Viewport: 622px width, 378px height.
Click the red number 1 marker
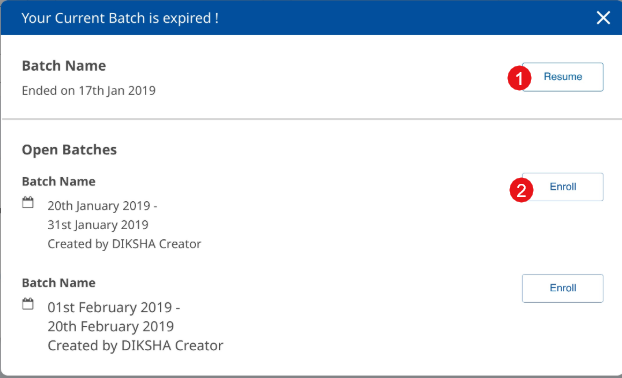(519, 78)
